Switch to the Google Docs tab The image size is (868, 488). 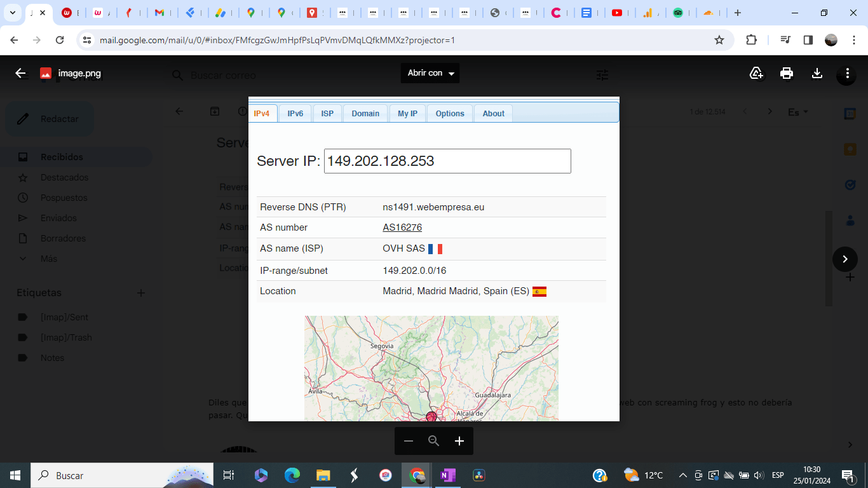587,13
